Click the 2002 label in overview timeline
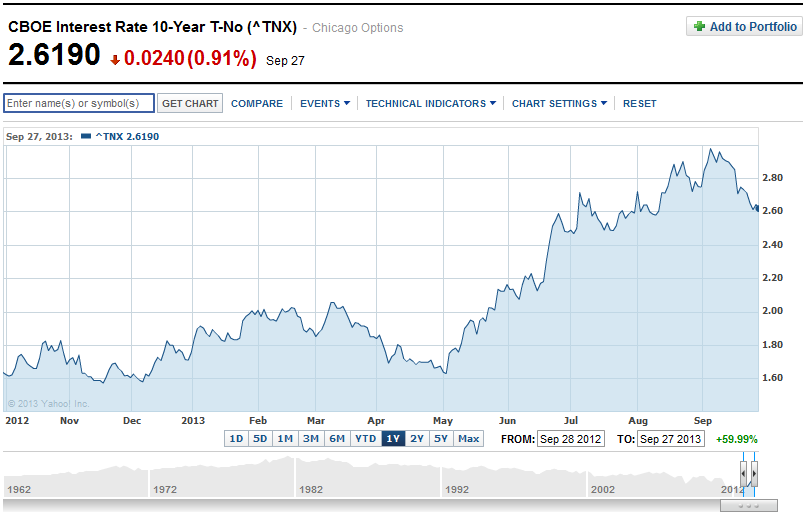Screen dimensions: 806x512 tap(602, 489)
